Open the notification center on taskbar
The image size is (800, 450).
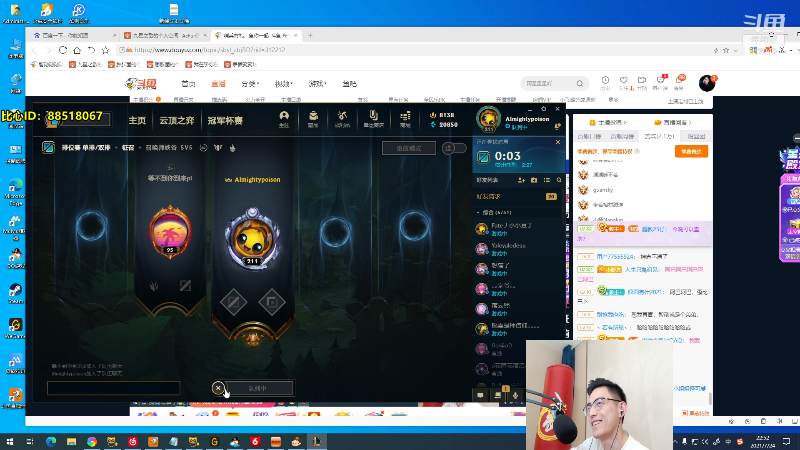coord(787,441)
